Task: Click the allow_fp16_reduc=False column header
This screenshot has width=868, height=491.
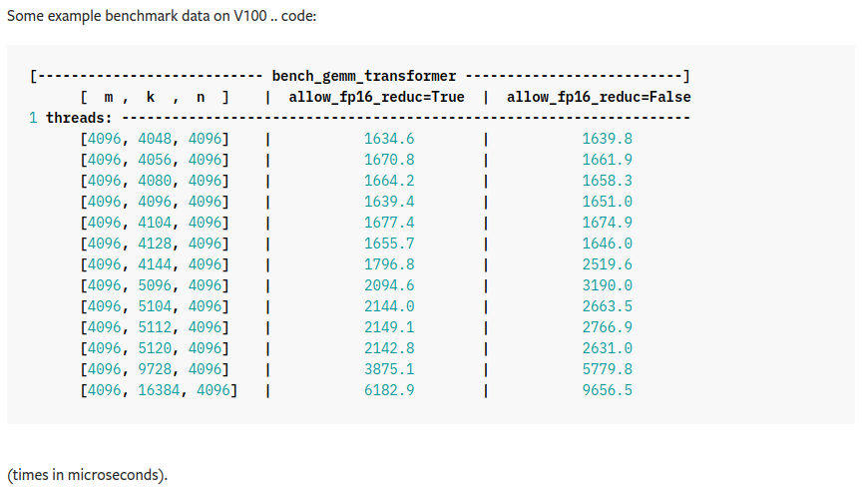Action: click(x=599, y=97)
